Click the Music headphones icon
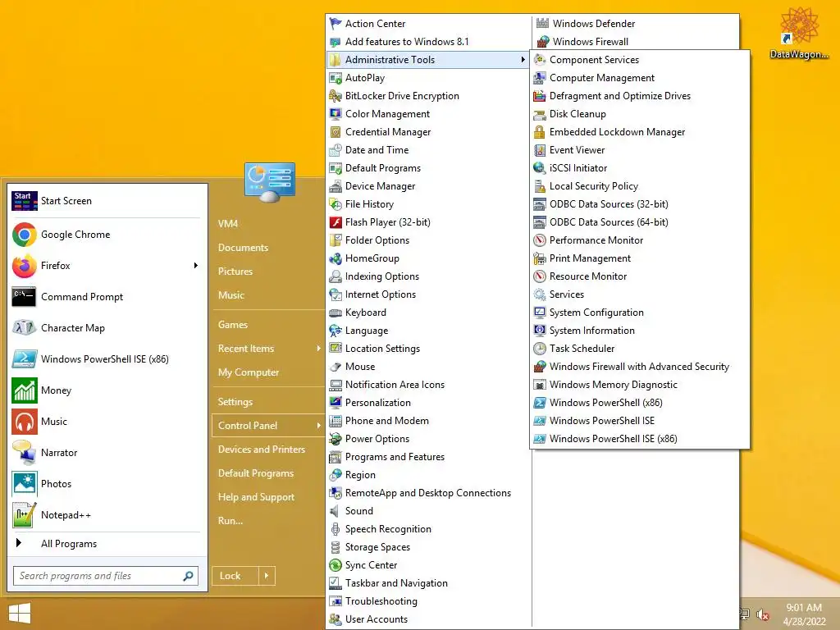The width and height of the screenshot is (840, 630). coord(24,422)
